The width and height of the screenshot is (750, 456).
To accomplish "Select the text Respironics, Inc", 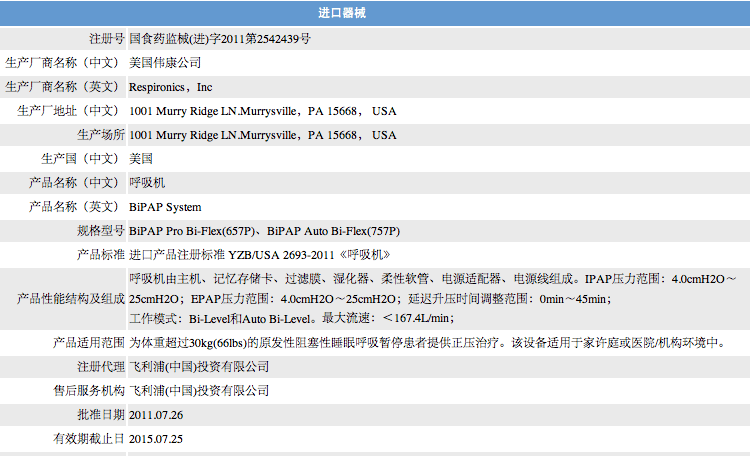I will [x=170, y=87].
